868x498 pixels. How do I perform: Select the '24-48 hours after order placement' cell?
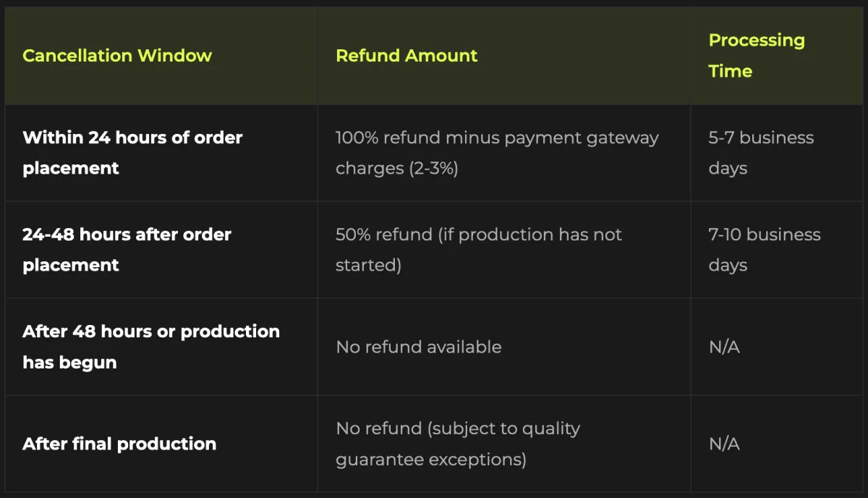127,250
